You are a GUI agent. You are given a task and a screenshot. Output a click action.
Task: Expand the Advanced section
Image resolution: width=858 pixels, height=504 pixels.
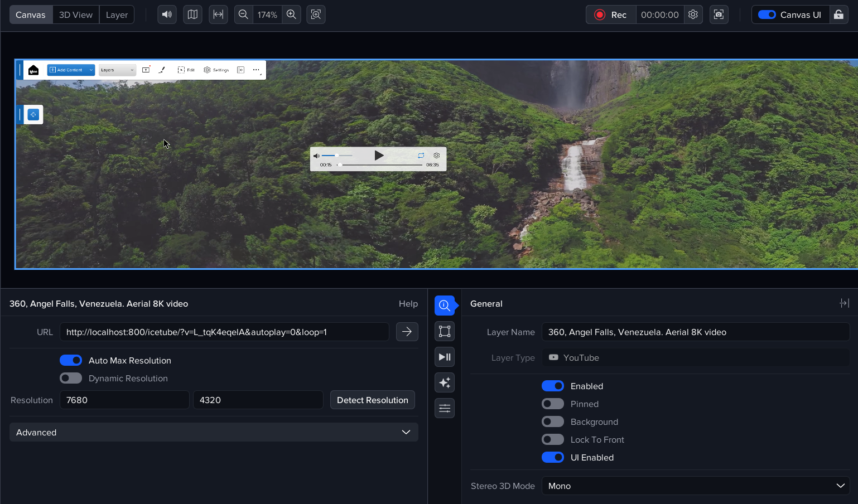coord(214,433)
